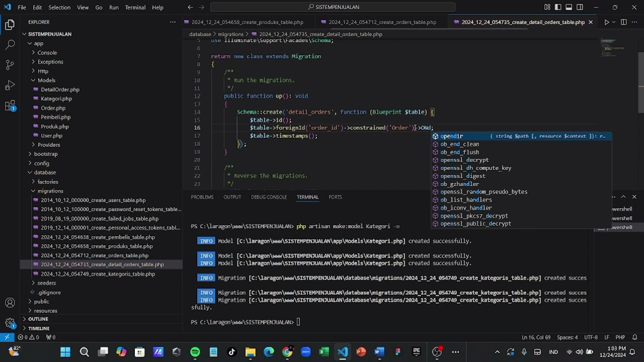Open the Search view in activity bar

point(10,45)
